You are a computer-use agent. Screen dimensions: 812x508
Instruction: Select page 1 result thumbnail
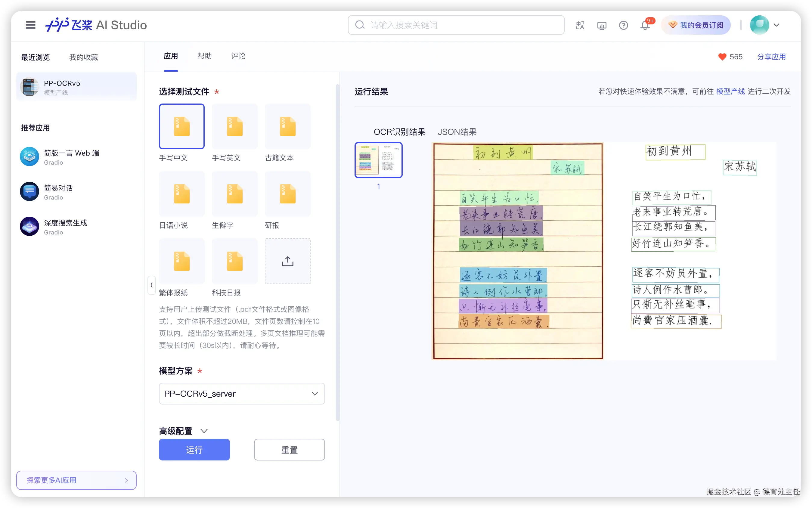[378, 160]
